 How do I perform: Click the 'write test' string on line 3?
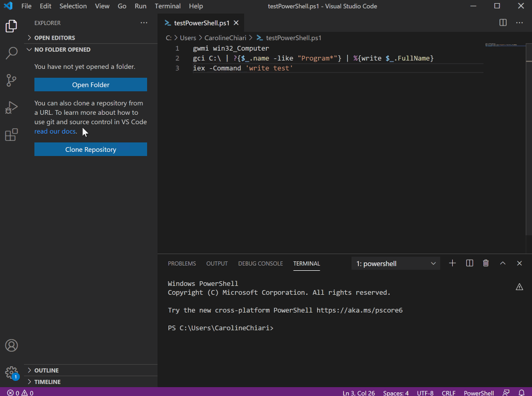pos(269,68)
